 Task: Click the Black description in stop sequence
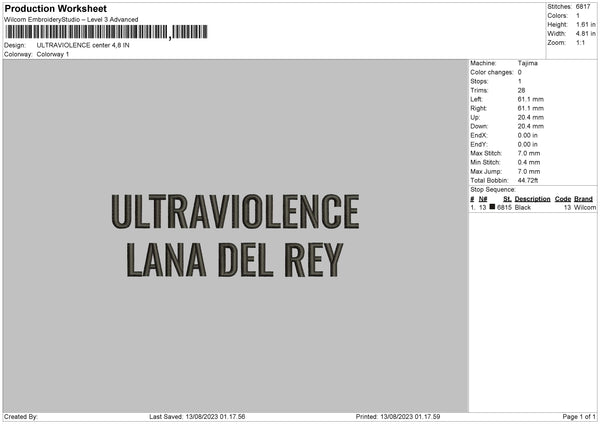(x=523, y=207)
